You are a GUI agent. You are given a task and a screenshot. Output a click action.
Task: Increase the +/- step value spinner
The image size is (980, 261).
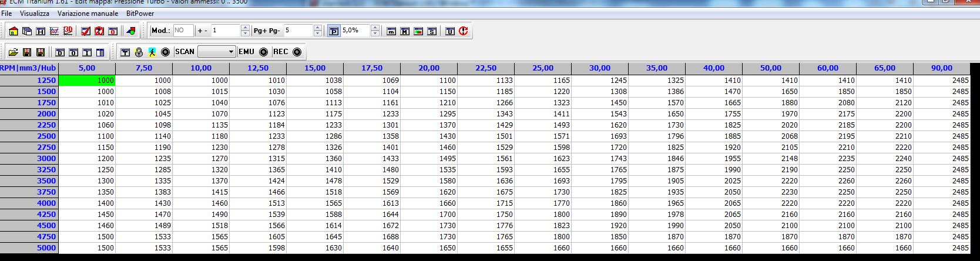pos(244,28)
